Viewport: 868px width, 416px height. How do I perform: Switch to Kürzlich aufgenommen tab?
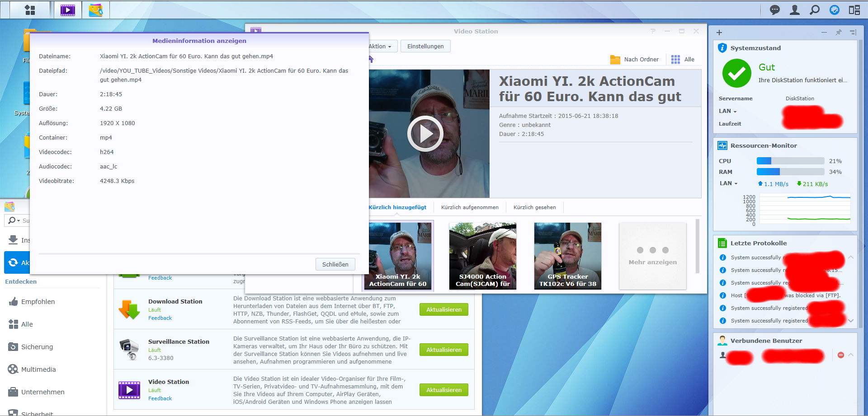(470, 207)
